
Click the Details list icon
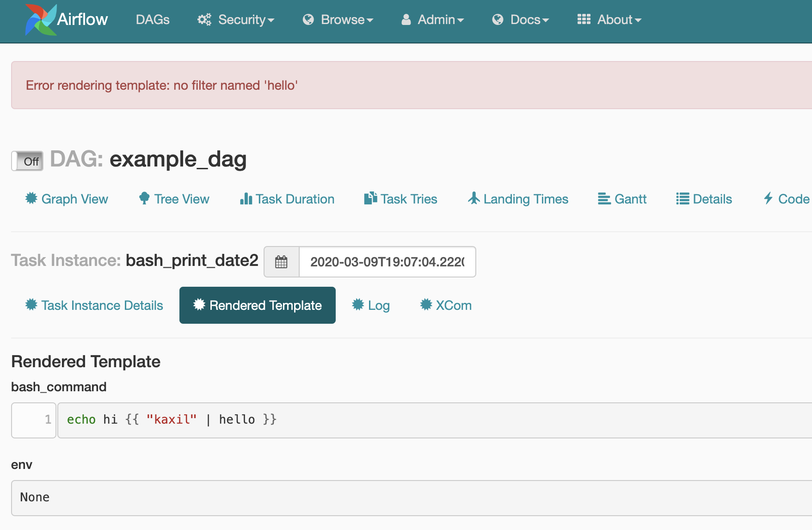point(683,198)
